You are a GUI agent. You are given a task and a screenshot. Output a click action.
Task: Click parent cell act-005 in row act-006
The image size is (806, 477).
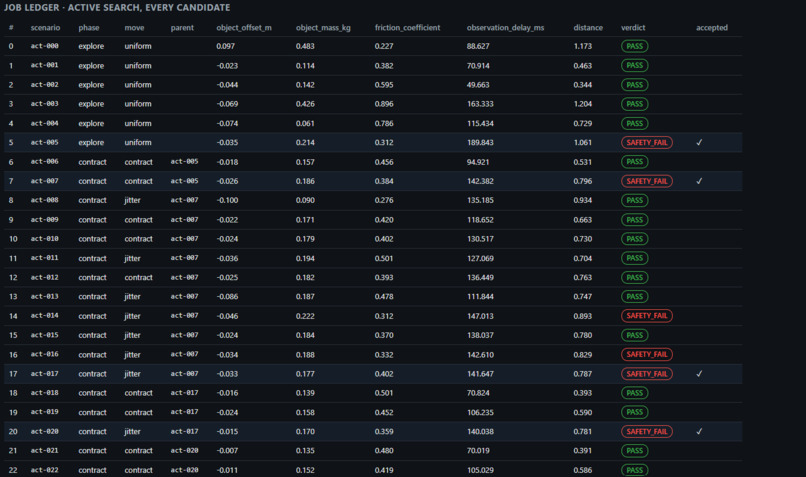point(185,162)
